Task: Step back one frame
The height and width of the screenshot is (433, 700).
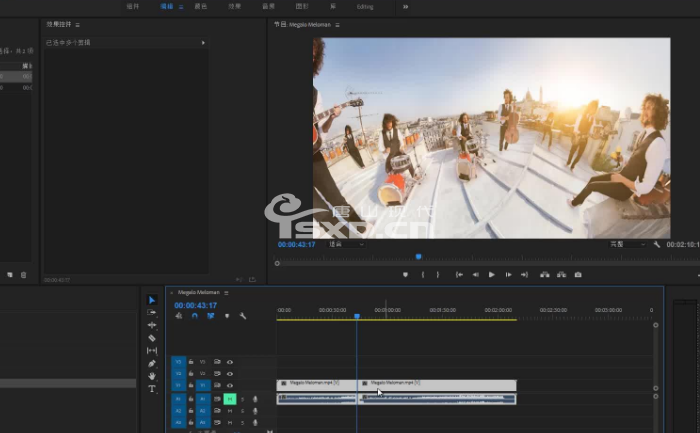Action: (x=475, y=275)
